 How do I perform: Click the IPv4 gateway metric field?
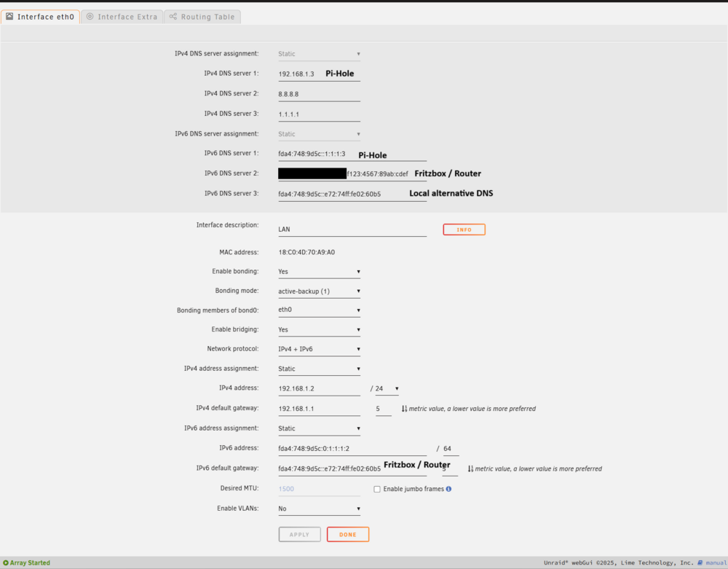pyautogui.click(x=383, y=409)
